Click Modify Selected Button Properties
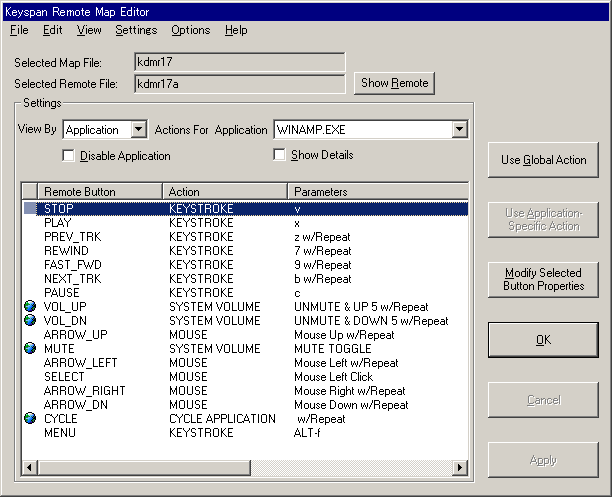This screenshot has width=612, height=497. coord(543,279)
